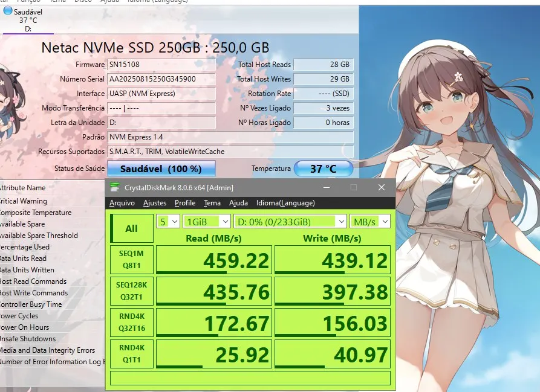Select the Media and Data Integrity Errors row

point(53,350)
